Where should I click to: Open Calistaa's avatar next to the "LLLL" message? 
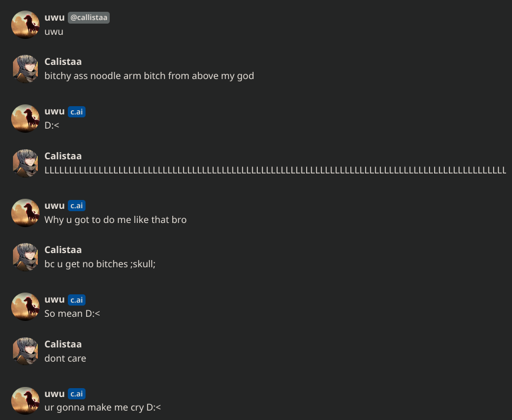pyautogui.click(x=25, y=163)
